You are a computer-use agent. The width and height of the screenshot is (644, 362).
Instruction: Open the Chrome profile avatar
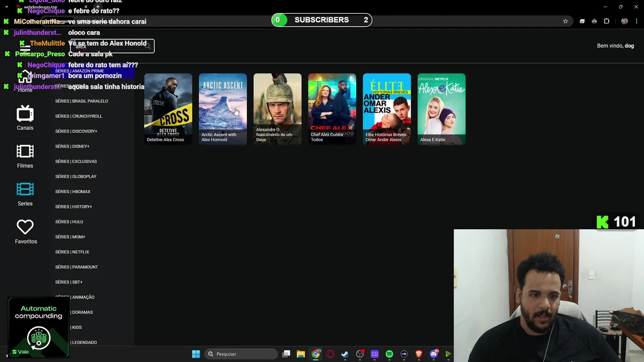[624, 21]
